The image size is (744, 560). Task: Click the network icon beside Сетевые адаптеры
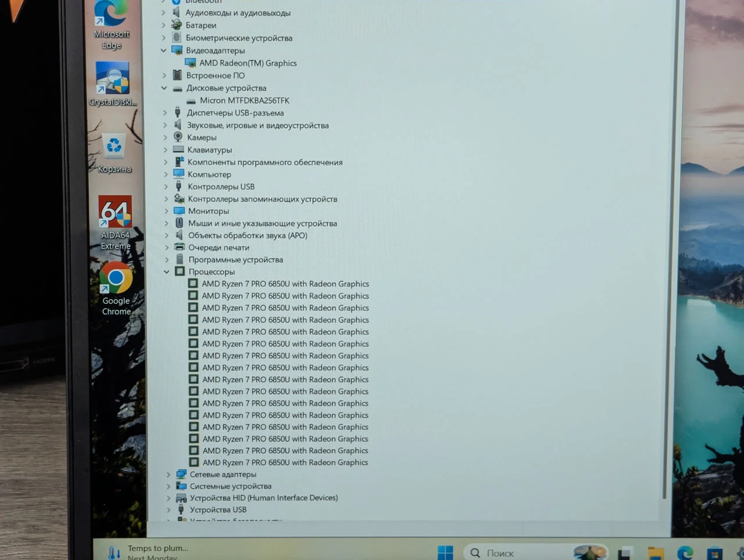coord(181,474)
